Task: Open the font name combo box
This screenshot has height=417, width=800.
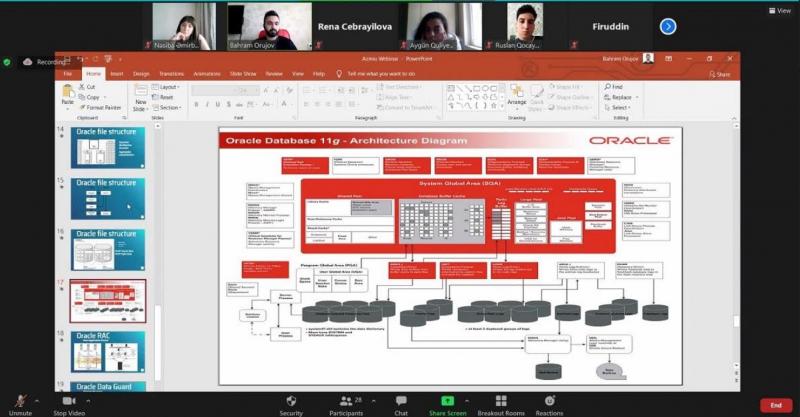Action: coord(214,90)
